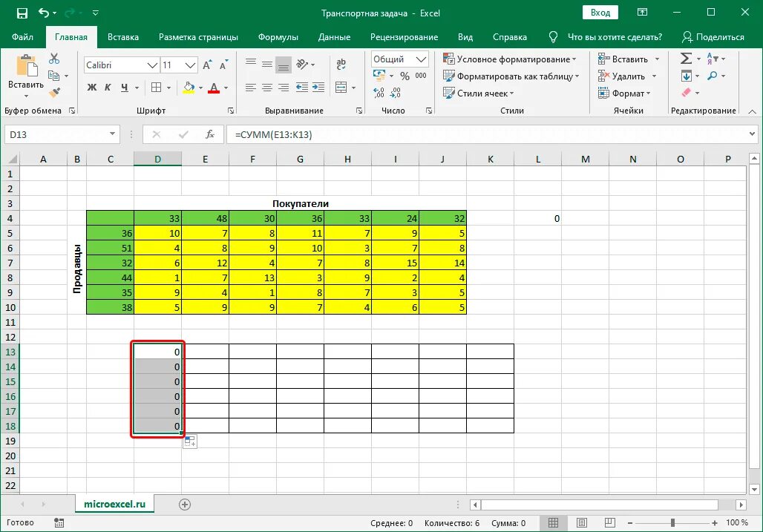This screenshot has height=532, width=763.
Task: Align text to the top
Action: pos(251,62)
